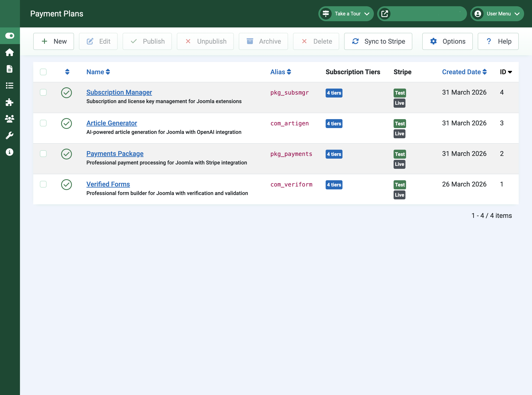Click the Sync to Stripe button
532x395 pixels.
click(x=378, y=41)
